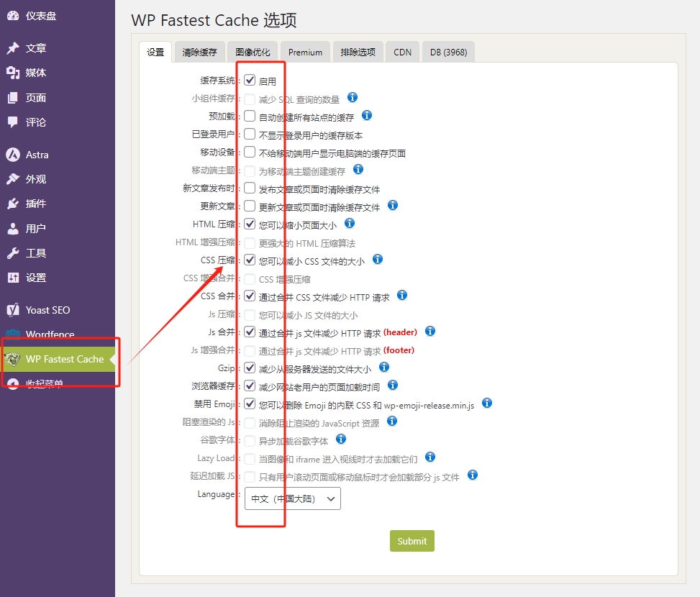This screenshot has height=597, width=700.
Task: Click info icon next to 自动创建所有站点的缓存
Action: tap(366, 115)
